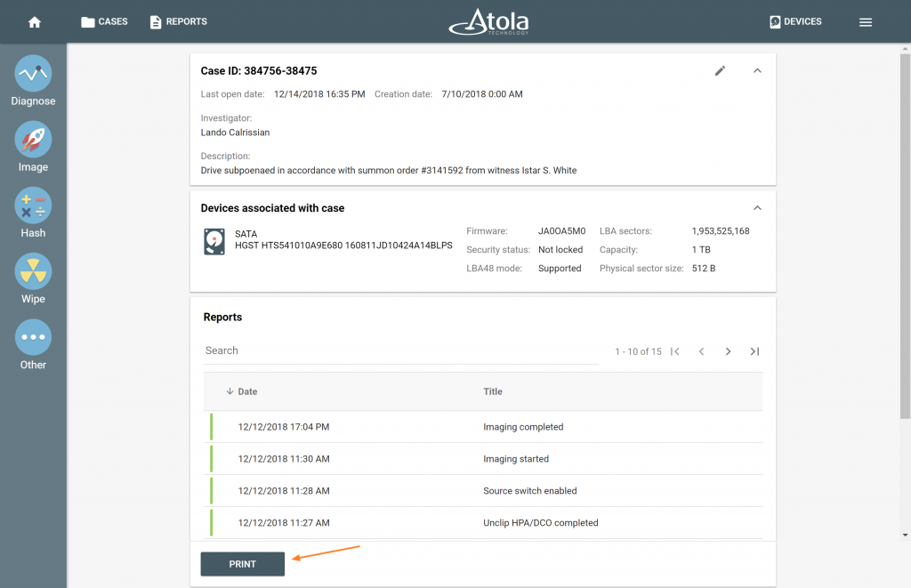Open the Hash calculator tool

pos(33,205)
